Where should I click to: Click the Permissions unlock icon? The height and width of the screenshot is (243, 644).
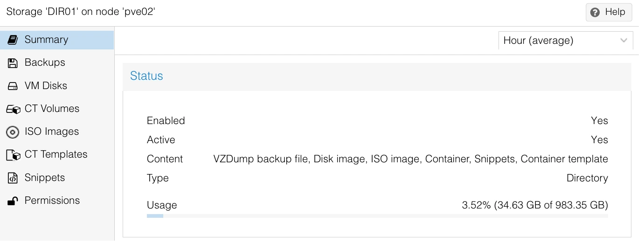click(x=13, y=201)
